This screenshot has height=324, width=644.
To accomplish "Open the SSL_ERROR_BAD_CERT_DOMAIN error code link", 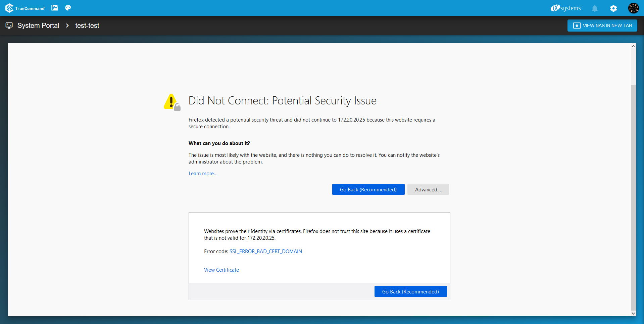I will pos(265,251).
